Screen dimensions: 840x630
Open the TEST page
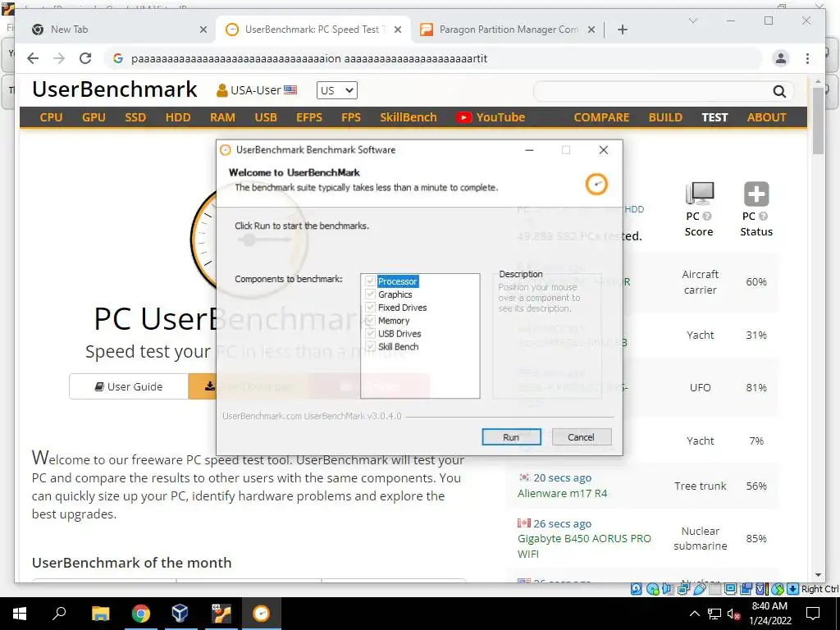[x=714, y=117]
